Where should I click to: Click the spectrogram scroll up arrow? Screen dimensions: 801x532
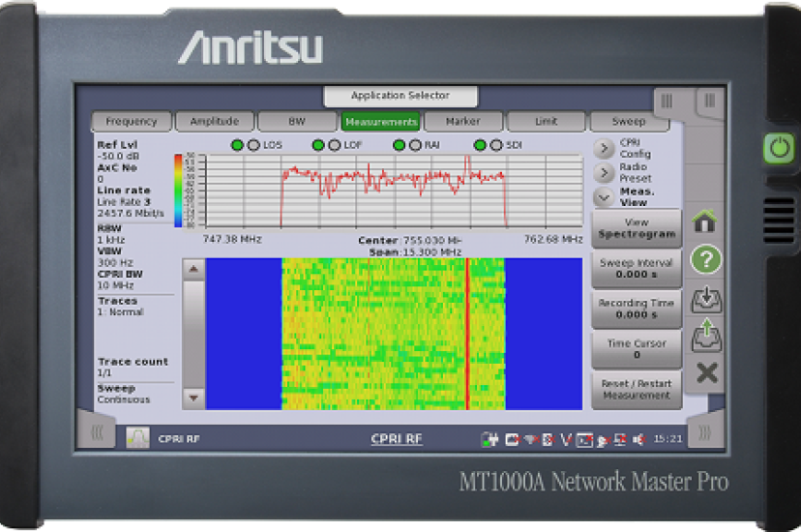193,269
